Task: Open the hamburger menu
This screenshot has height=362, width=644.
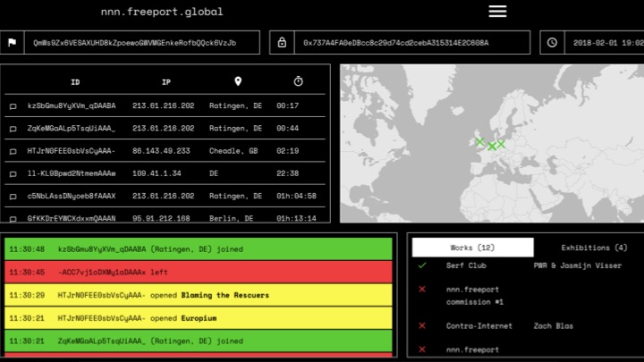Action: pyautogui.click(x=497, y=12)
